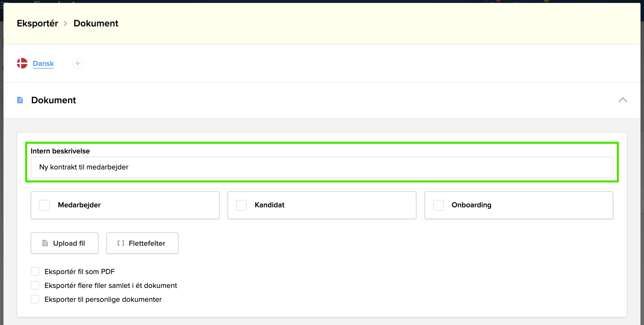644x325 pixels.
Task: Check the Medarbejder checkbox
Action: tap(45, 205)
